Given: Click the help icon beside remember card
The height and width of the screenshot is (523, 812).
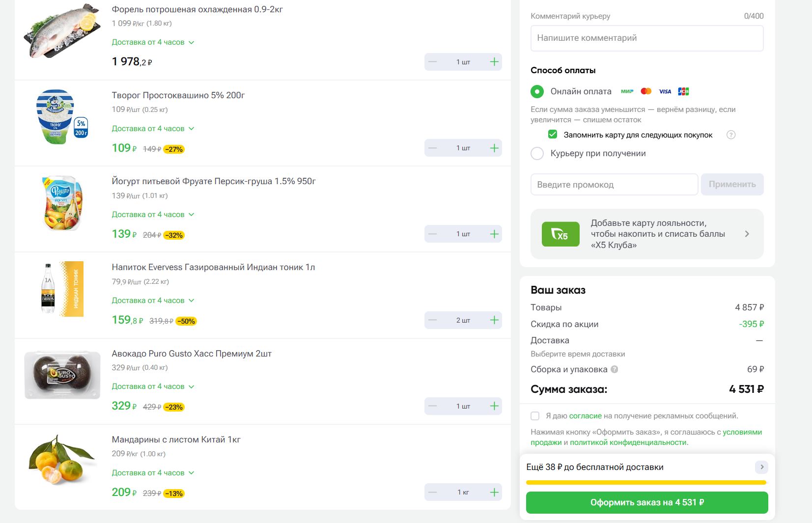Looking at the screenshot, I should point(731,135).
